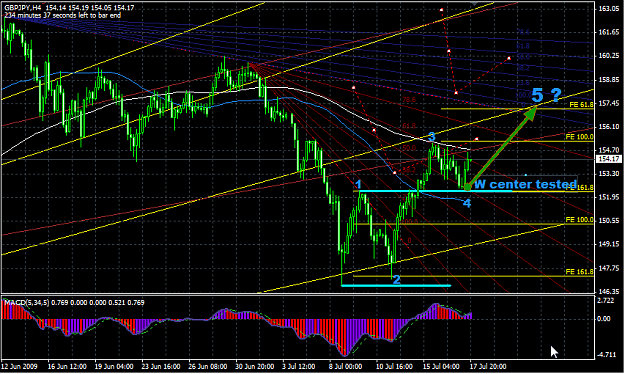Select the '5 ?' wave label
The width and height of the screenshot is (625, 374).
point(546,96)
